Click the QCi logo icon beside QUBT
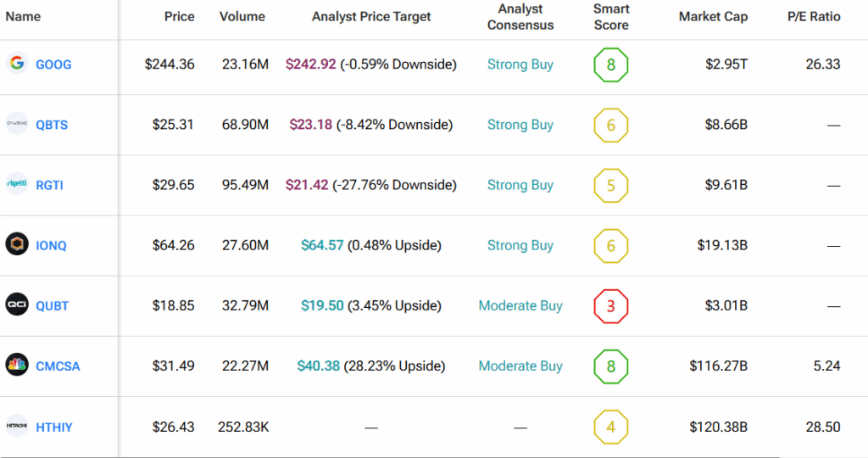Viewport: 868px width, 458px height. pyautogui.click(x=17, y=305)
